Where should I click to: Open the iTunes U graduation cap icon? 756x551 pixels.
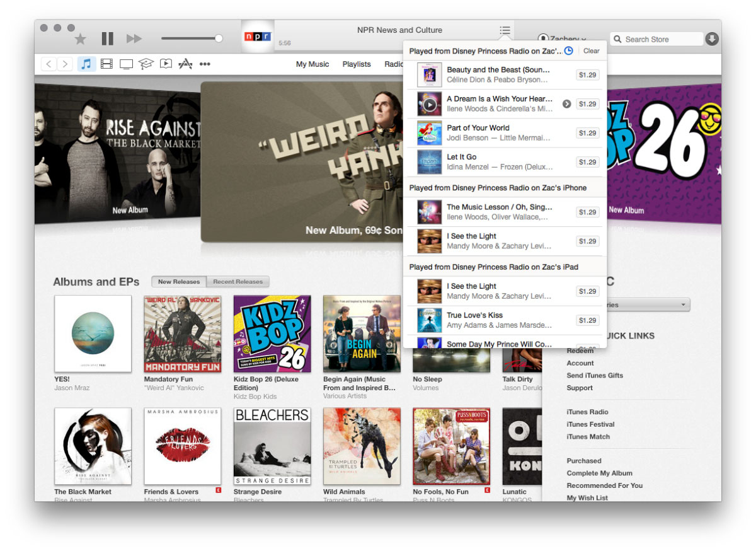(146, 64)
